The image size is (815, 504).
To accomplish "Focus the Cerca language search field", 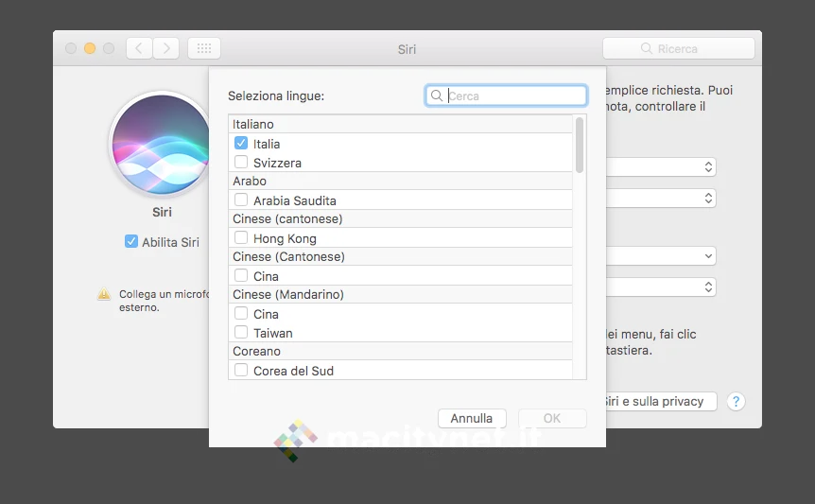I will [x=506, y=96].
